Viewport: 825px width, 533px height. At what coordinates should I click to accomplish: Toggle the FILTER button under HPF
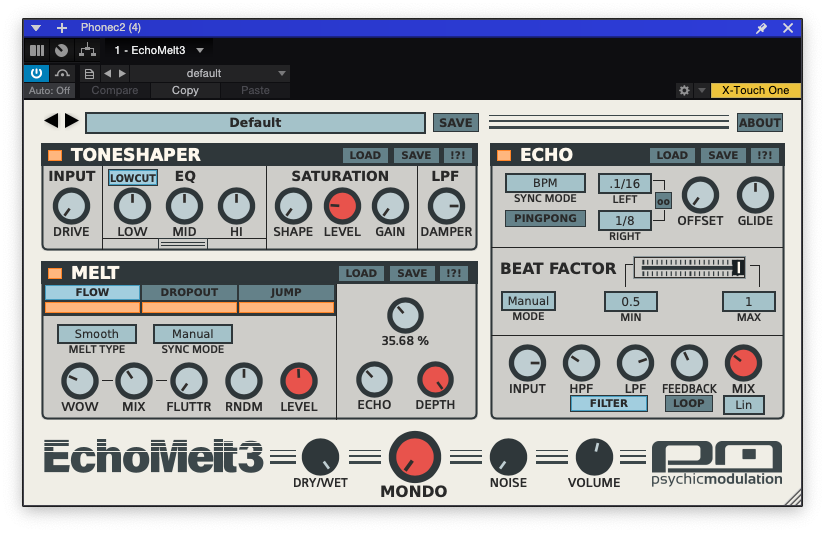tap(609, 404)
